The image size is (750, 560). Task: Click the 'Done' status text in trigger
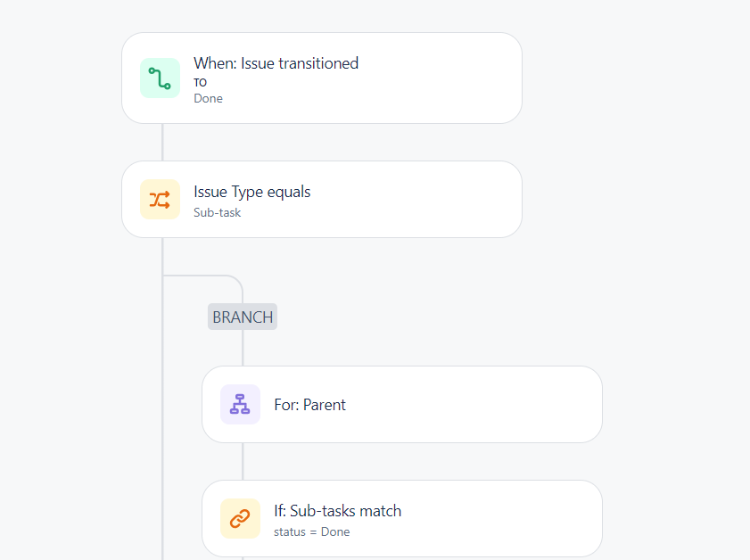click(208, 98)
